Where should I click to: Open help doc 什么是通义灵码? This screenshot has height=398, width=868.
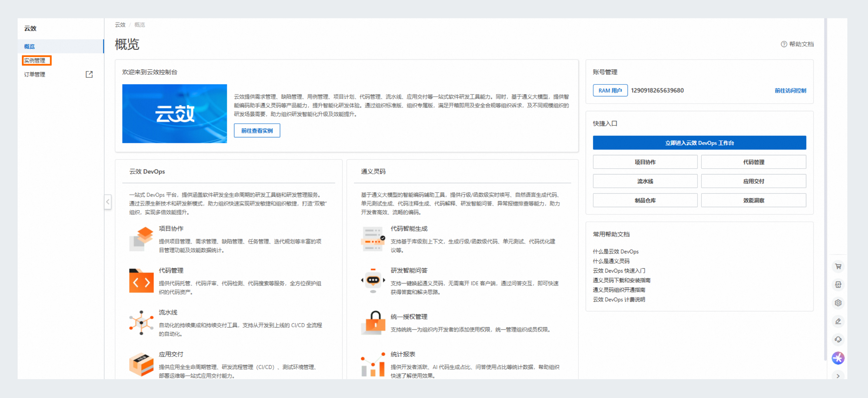611,261
